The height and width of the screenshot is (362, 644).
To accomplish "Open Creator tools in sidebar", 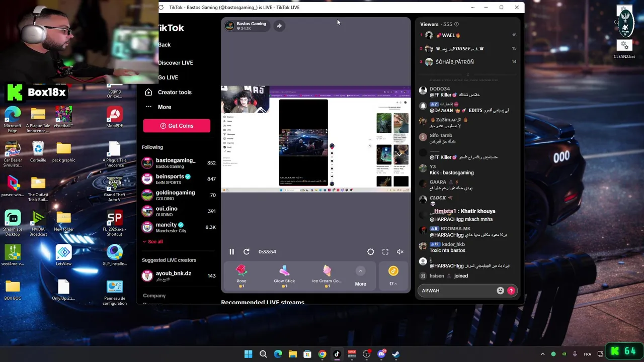I will click(168, 93).
